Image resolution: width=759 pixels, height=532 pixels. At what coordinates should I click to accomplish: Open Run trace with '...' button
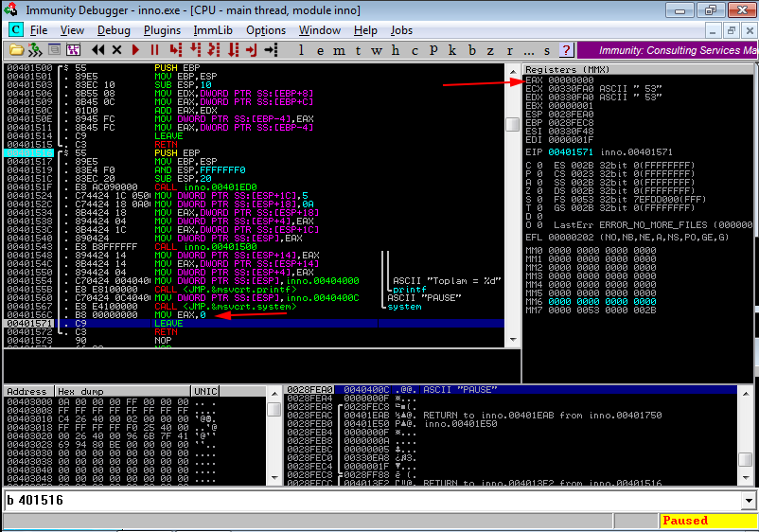[x=529, y=50]
